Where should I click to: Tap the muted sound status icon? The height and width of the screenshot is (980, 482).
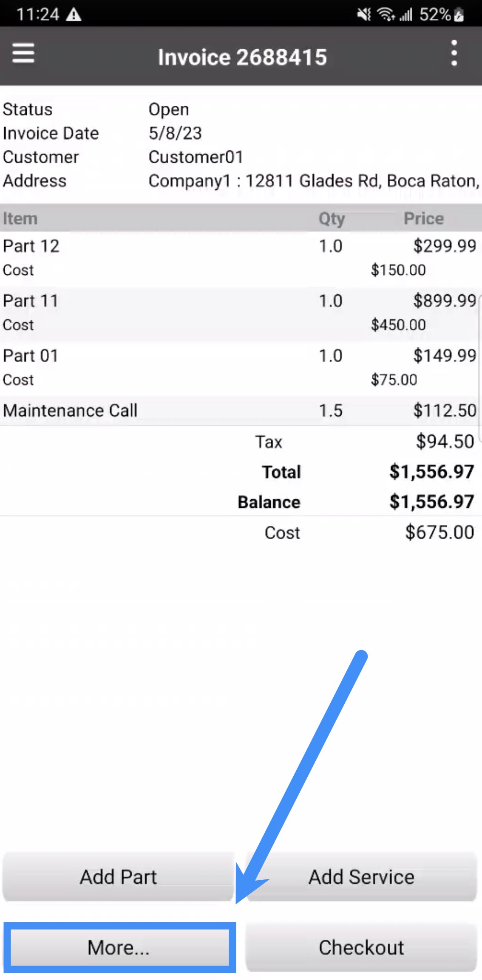pyautogui.click(x=363, y=15)
